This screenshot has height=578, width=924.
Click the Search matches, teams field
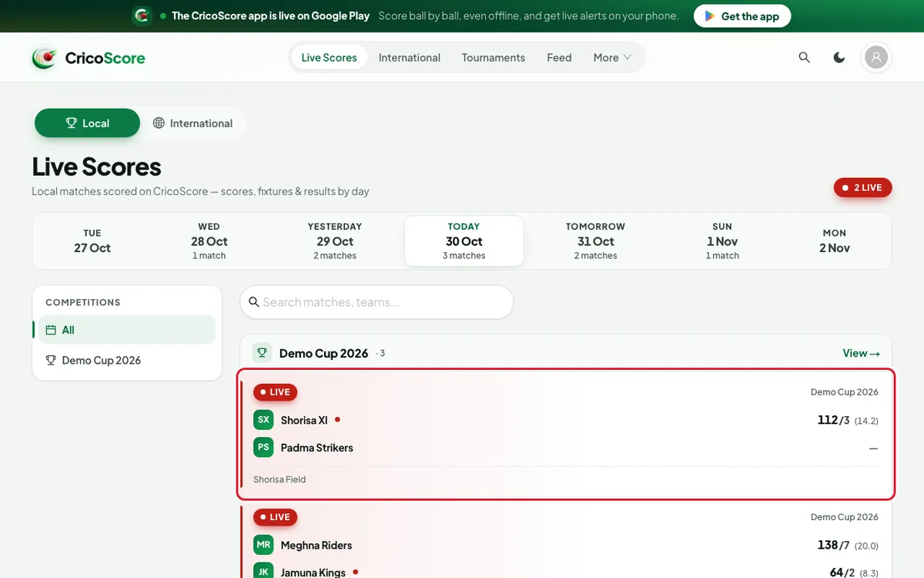point(377,302)
